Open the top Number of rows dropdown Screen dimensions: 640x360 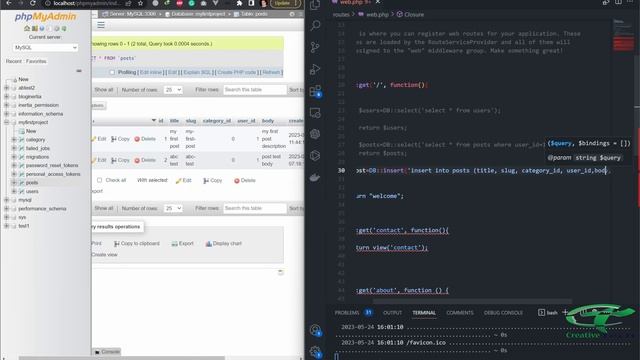[173, 90]
